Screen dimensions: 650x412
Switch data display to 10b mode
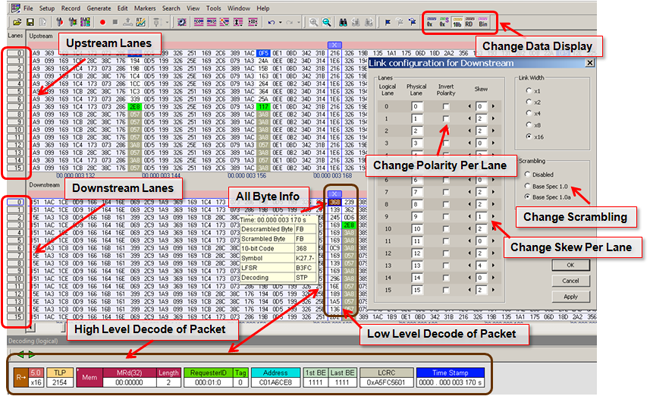pos(457,22)
